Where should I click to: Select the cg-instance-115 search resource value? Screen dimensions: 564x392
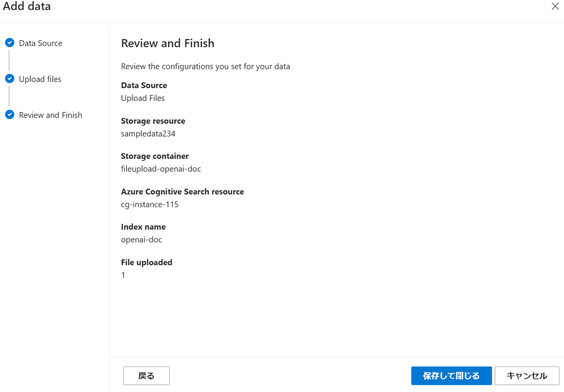[150, 205]
